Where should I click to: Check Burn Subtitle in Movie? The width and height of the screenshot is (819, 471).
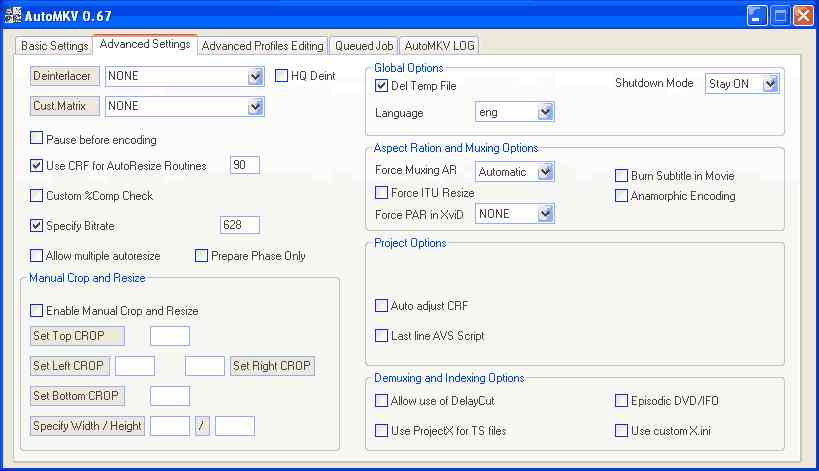click(x=622, y=175)
